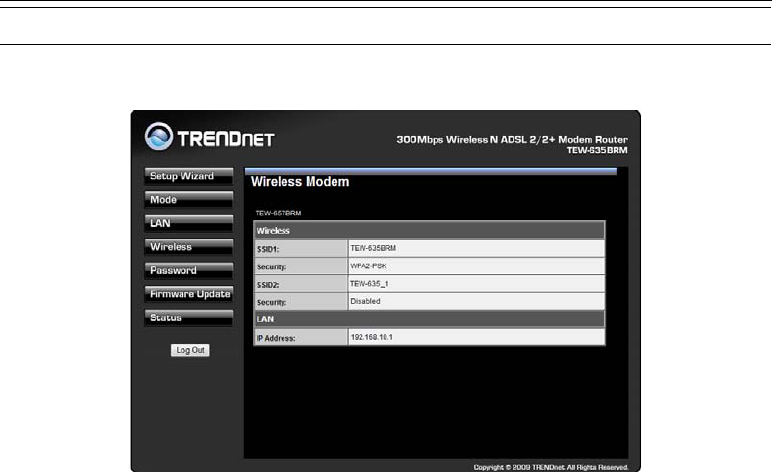Select the TEW-657BRM label above the table
Screen dimensions: 772x472
point(278,213)
